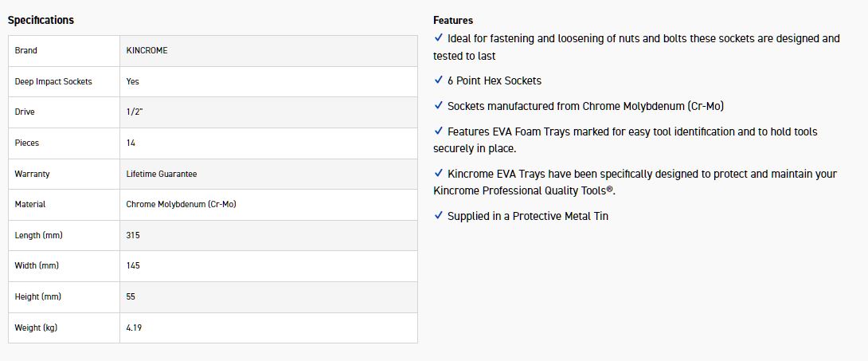Click the Height (mm) value 55
868x361 pixels.
[x=131, y=296]
